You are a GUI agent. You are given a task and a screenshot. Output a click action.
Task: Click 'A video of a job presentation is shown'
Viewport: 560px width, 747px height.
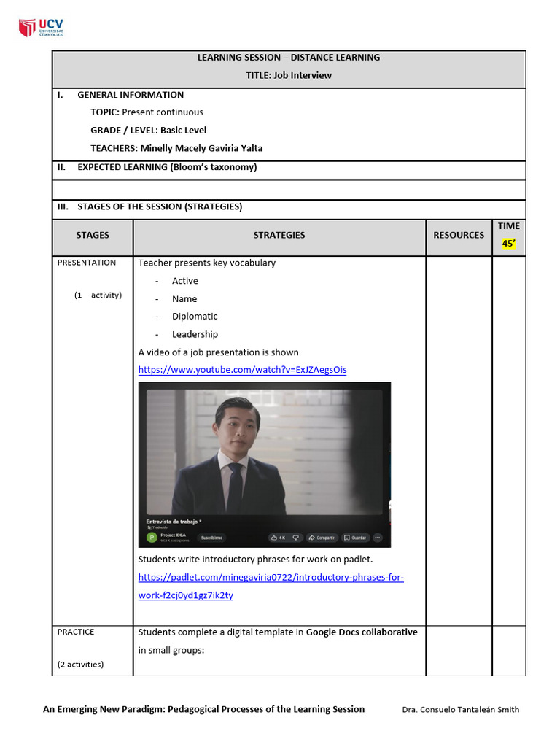tap(218, 352)
